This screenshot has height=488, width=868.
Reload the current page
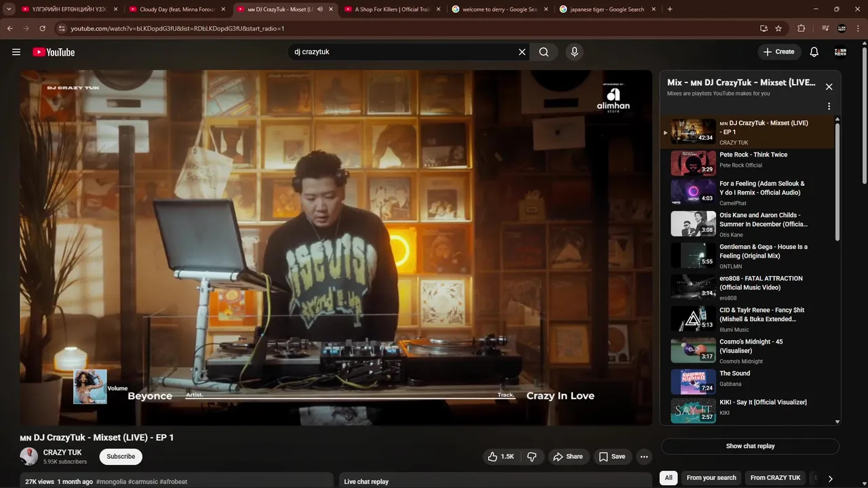43,28
